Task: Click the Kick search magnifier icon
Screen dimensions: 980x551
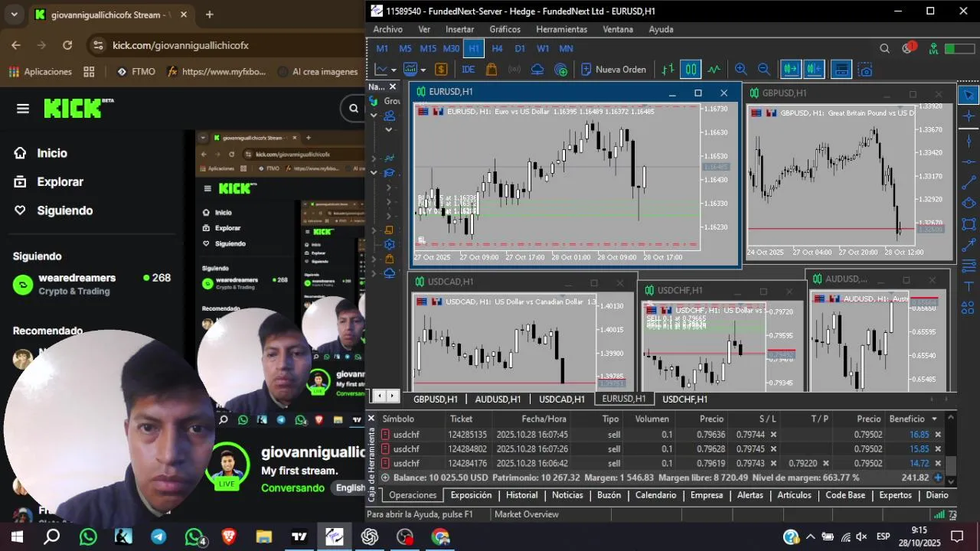Action: point(354,109)
